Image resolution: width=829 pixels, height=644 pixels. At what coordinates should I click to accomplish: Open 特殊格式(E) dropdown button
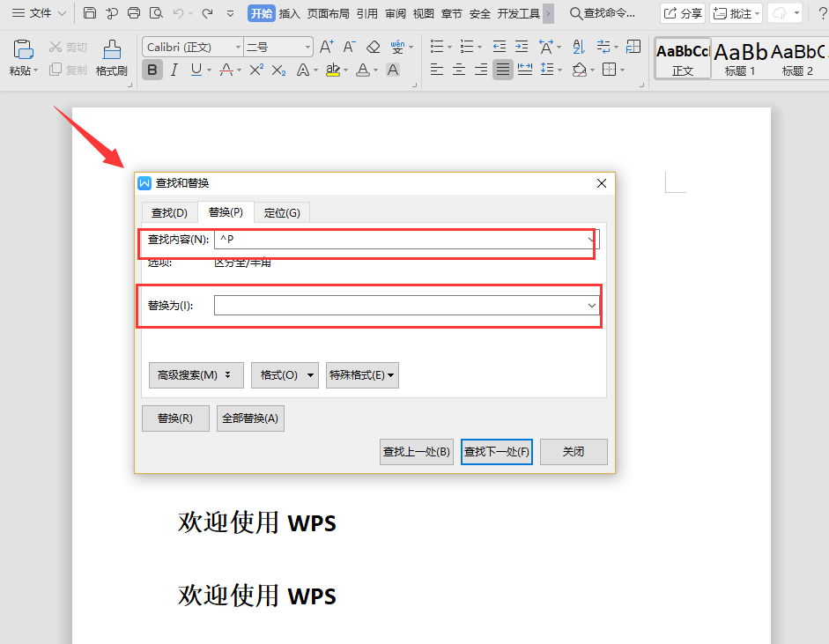[362, 375]
